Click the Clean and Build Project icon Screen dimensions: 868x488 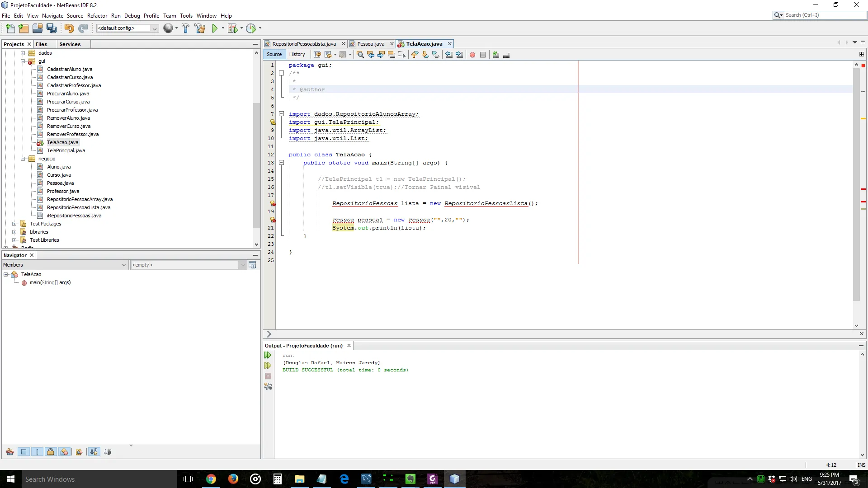point(200,28)
